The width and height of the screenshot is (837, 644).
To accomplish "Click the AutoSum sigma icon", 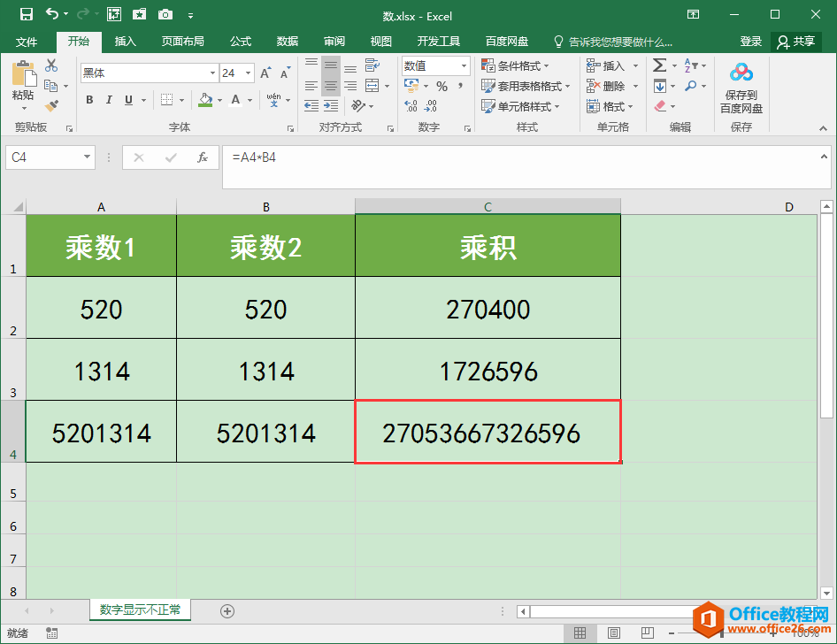I will (x=659, y=65).
